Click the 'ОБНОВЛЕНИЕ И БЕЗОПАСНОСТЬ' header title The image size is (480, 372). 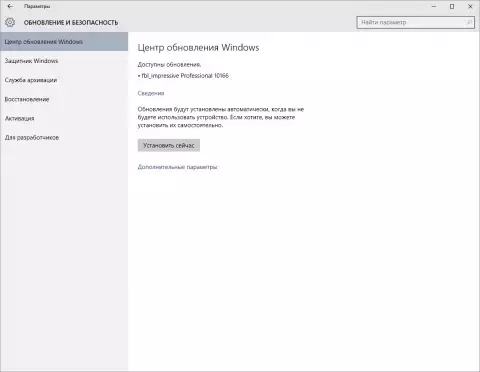71,23
